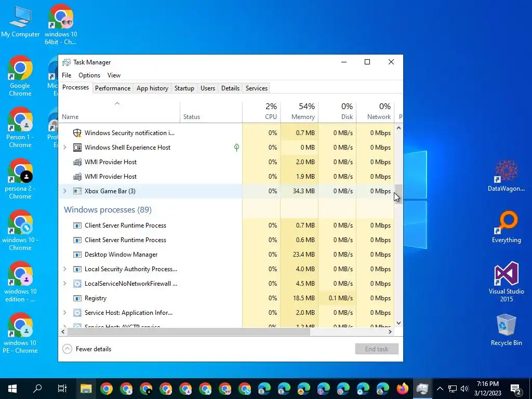Open Firefox from the taskbar

pos(403,389)
